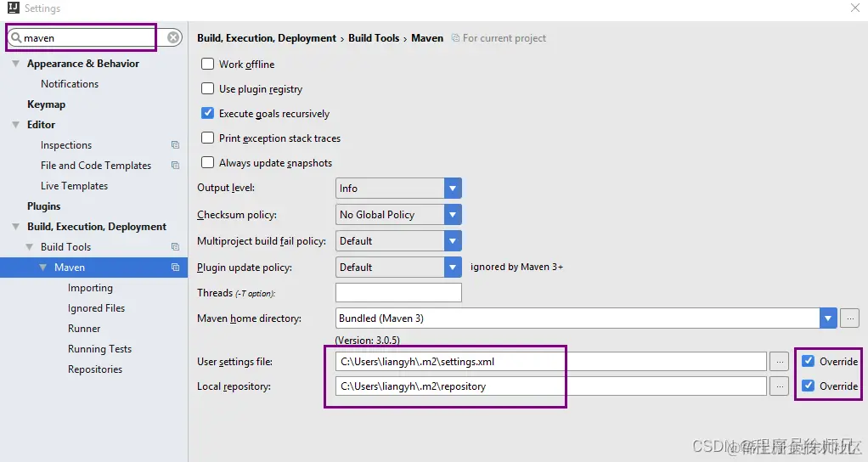This screenshot has width=868, height=462.
Task: Uncheck Execute goals recursively
Action: [207, 114]
